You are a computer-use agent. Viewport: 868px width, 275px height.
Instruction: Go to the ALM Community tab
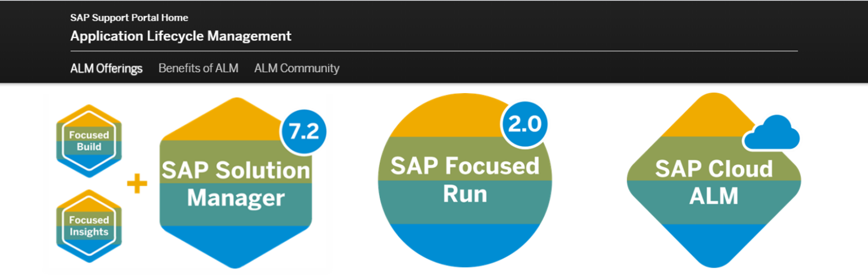click(x=297, y=69)
